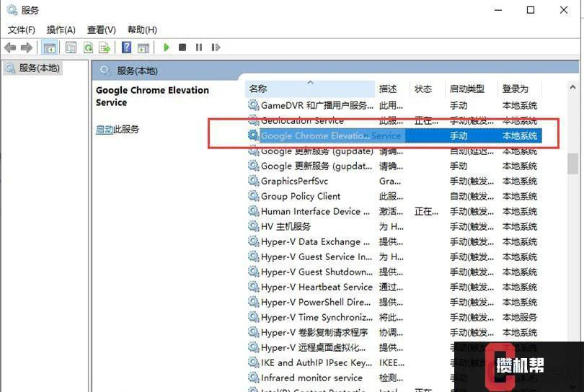Open the 帮助(H) menu

[x=142, y=30]
